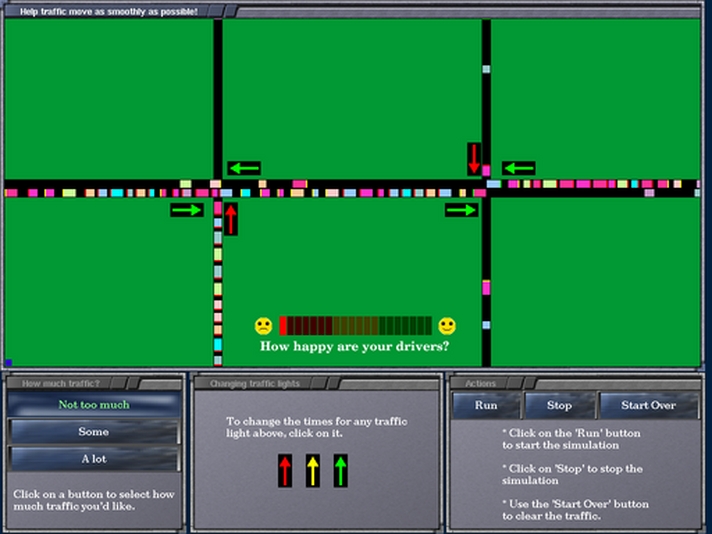Select 'Some' traffic level
The image size is (712, 534).
(94, 432)
